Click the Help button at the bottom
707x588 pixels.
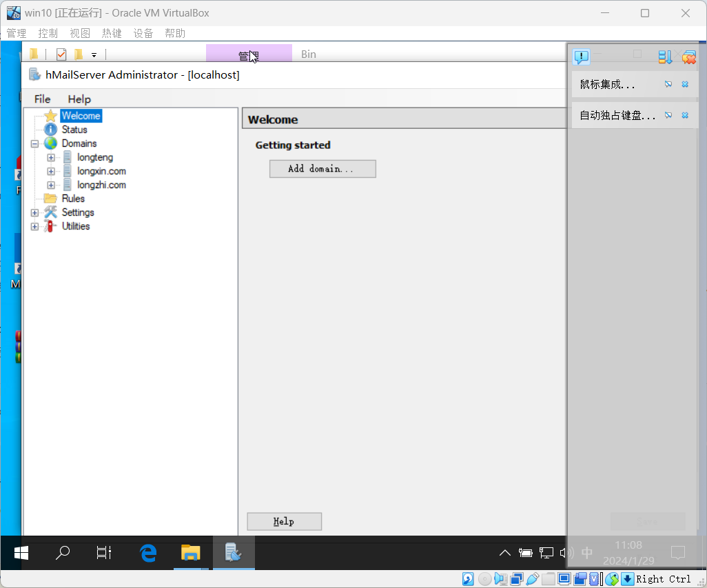[x=284, y=521]
